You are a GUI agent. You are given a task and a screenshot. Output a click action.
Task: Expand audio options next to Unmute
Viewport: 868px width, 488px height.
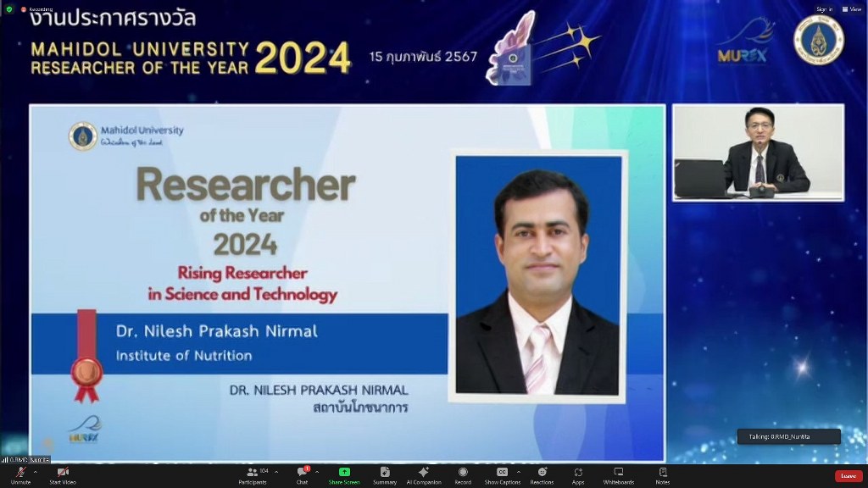pyautogui.click(x=36, y=472)
